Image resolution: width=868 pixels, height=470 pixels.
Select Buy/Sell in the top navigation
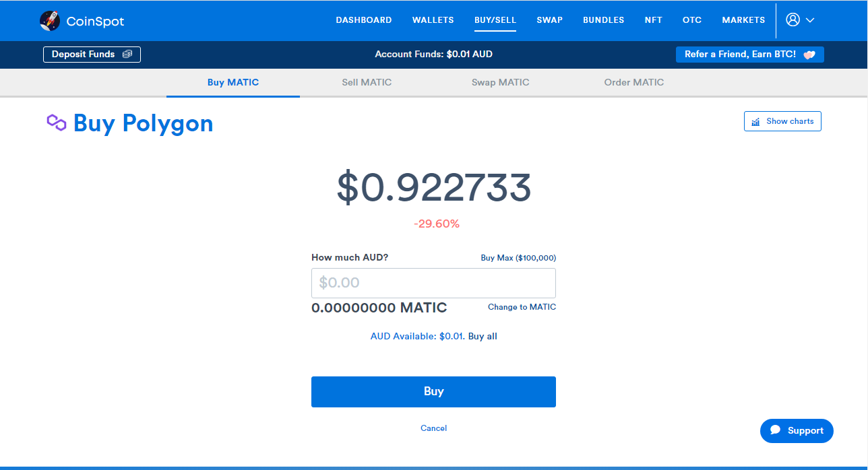[x=495, y=20]
